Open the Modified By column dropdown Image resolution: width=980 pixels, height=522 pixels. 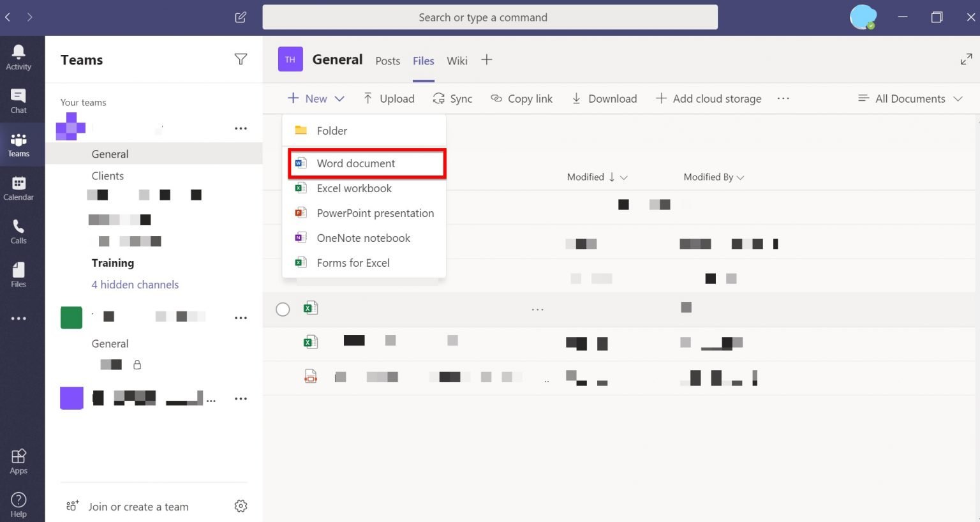(x=714, y=177)
